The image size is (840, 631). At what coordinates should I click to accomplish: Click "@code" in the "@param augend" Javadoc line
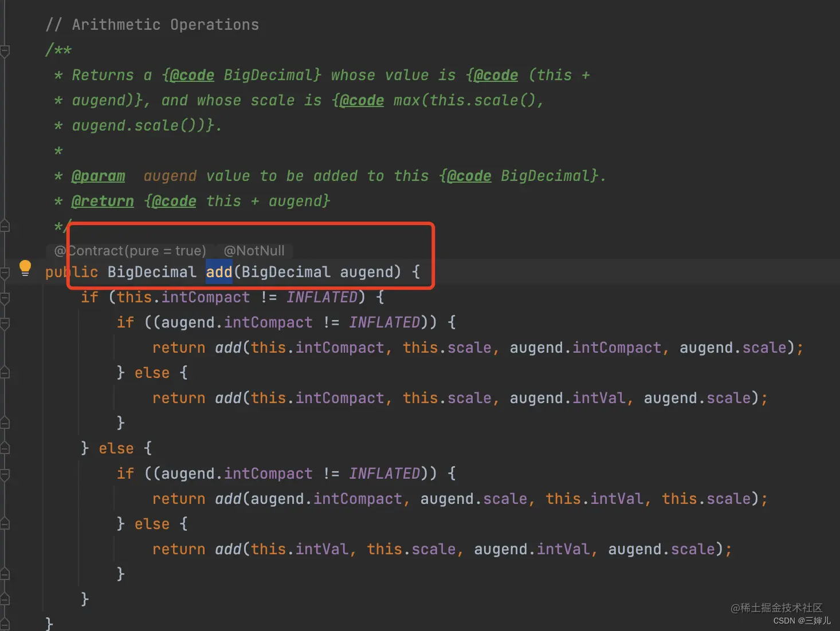pyautogui.click(x=469, y=176)
